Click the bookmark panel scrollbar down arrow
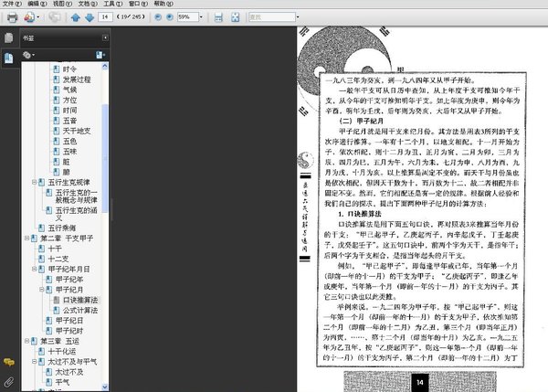This screenshot has height=392, width=548. click(x=104, y=387)
